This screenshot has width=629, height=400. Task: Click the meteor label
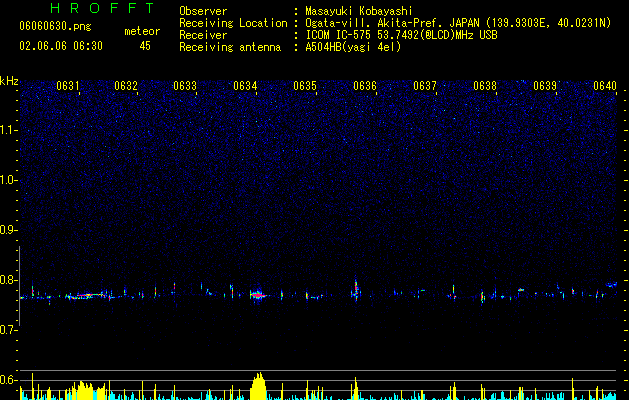pyautogui.click(x=142, y=31)
